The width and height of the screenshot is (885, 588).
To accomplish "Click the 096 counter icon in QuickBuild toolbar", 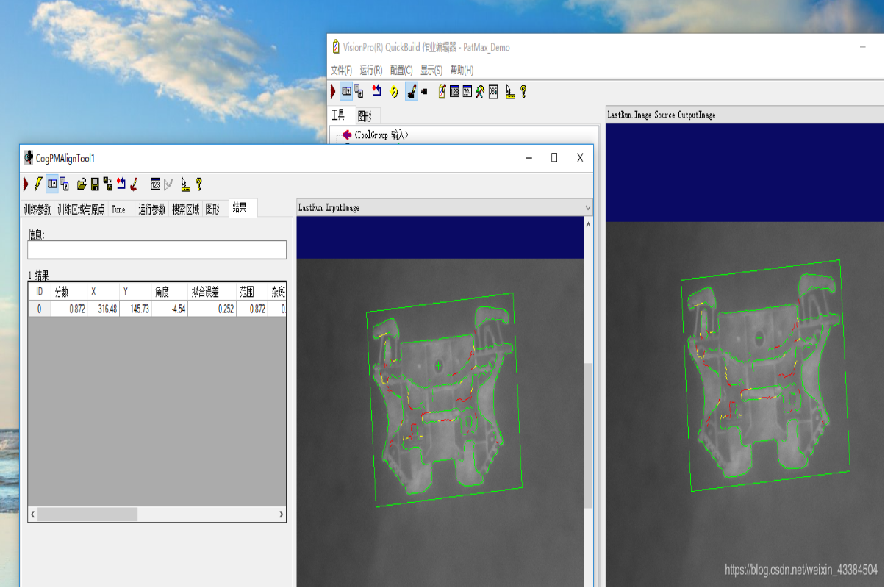I will click(x=492, y=91).
